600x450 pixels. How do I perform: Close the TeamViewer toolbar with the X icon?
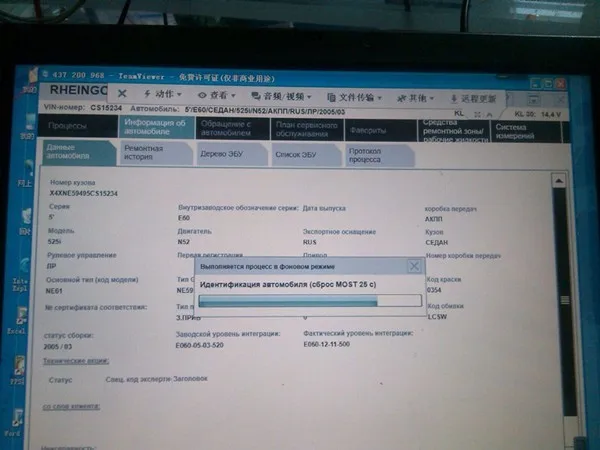click(x=122, y=93)
